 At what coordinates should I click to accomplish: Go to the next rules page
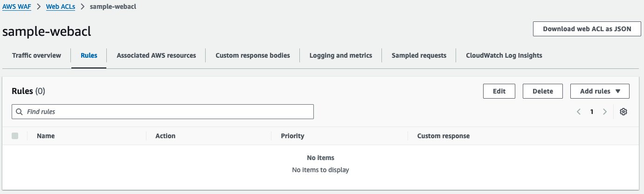[605, 112]
